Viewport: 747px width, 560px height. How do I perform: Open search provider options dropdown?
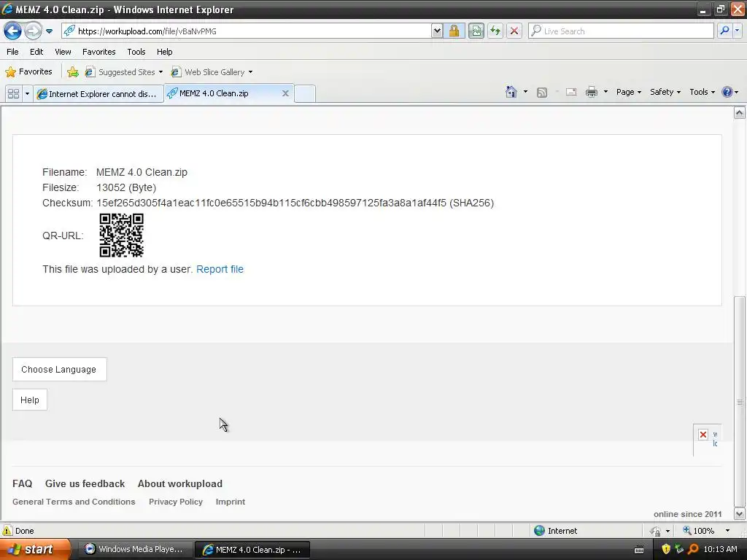pyautogui.click(x=737, y=31)
